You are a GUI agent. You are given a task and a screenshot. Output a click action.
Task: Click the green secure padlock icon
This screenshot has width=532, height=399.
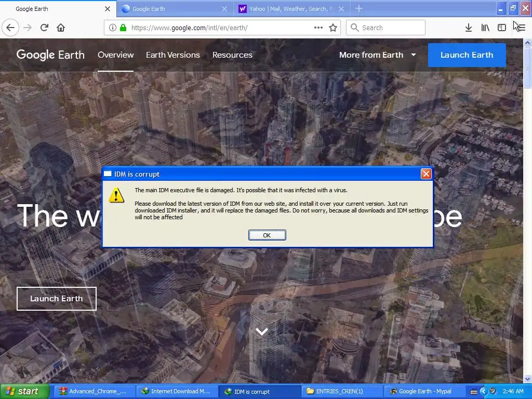123,28
